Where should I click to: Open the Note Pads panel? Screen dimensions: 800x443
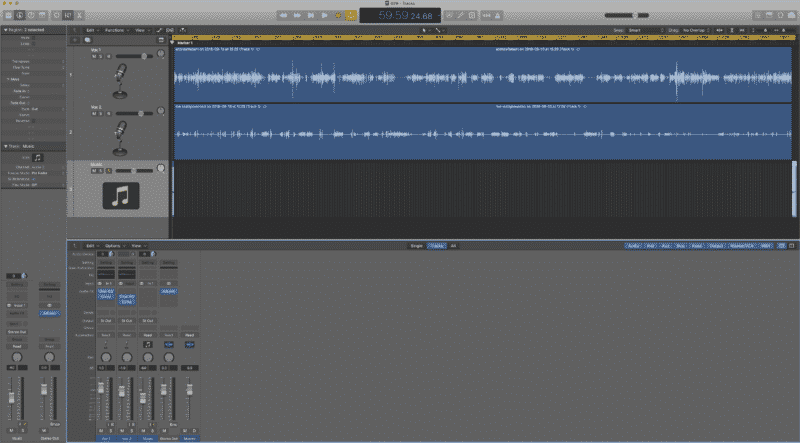tap(769, 15)
